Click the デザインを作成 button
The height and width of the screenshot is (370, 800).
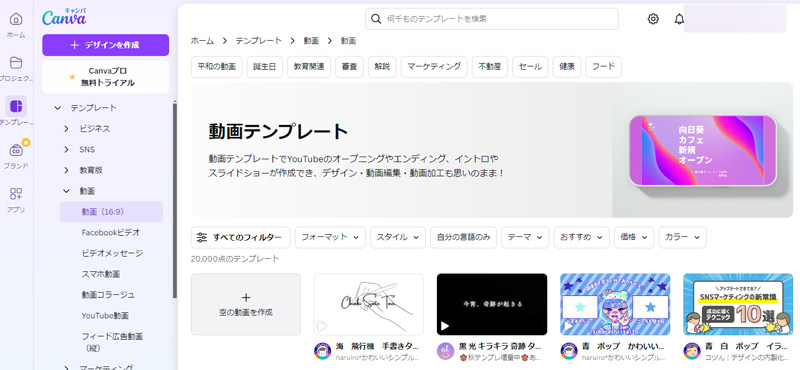click(106, 45)
